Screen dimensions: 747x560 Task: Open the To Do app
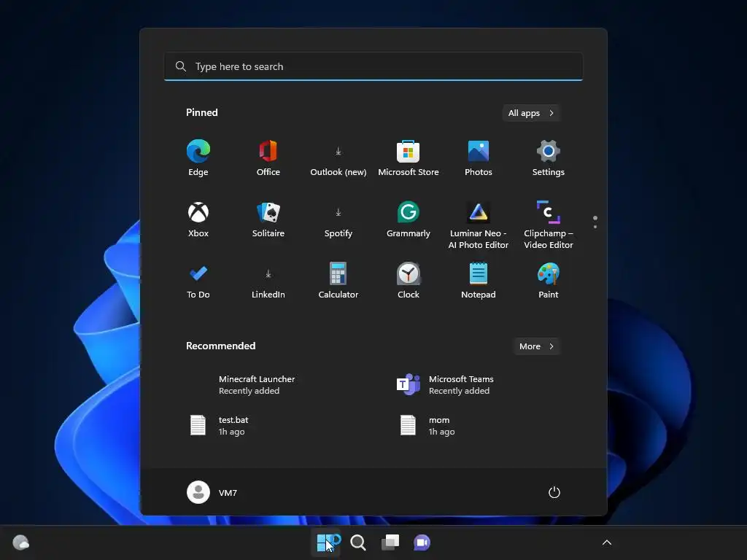(198, 281)
